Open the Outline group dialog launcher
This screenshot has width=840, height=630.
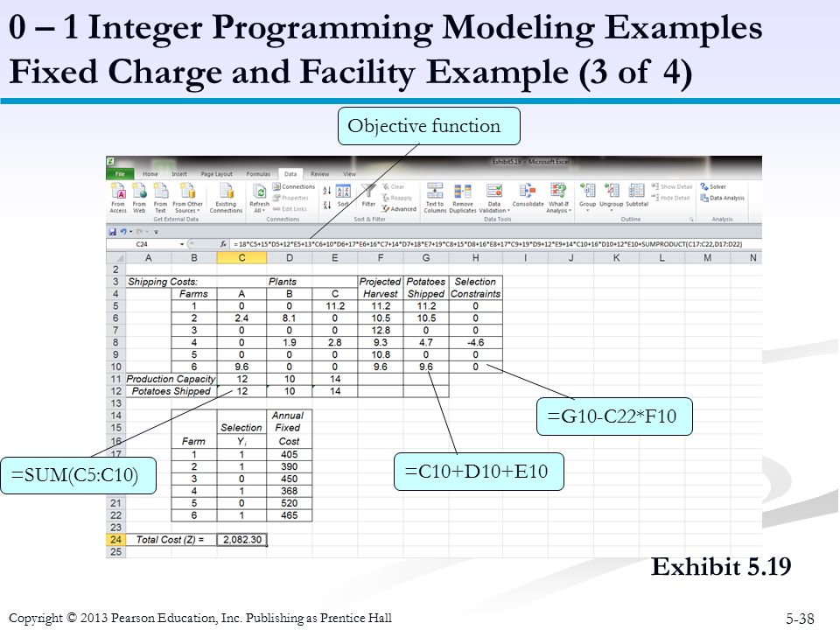pyautogui.click(x=691, y=219)
